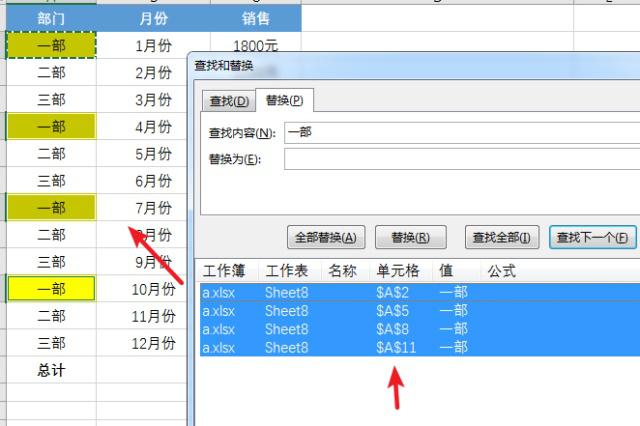Select the result row for $A$5

pos(420,311)
